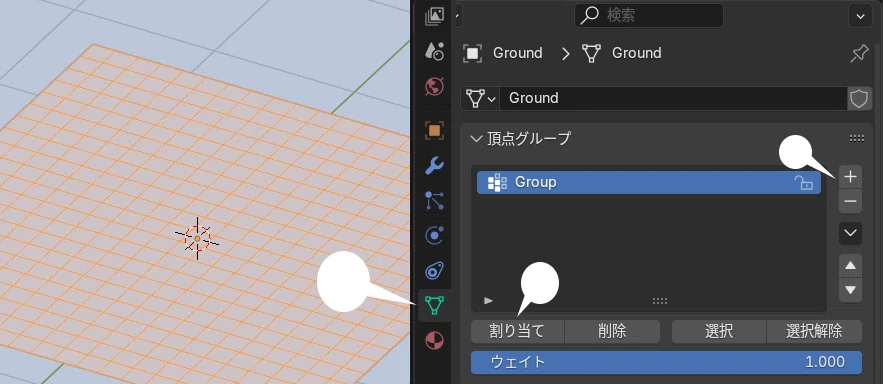
Task: Click the 検索 search field
Action: [x=649, y=16]
